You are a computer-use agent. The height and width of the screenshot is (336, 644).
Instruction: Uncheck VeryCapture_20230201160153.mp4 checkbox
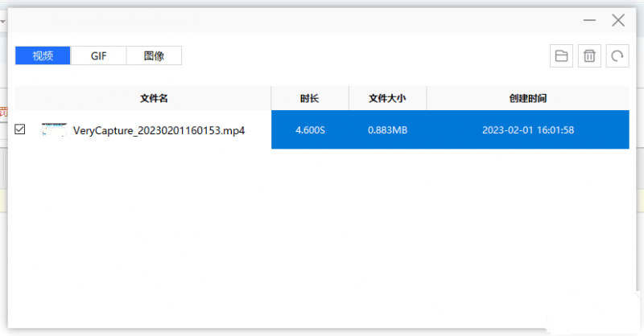tap(19, 129)
